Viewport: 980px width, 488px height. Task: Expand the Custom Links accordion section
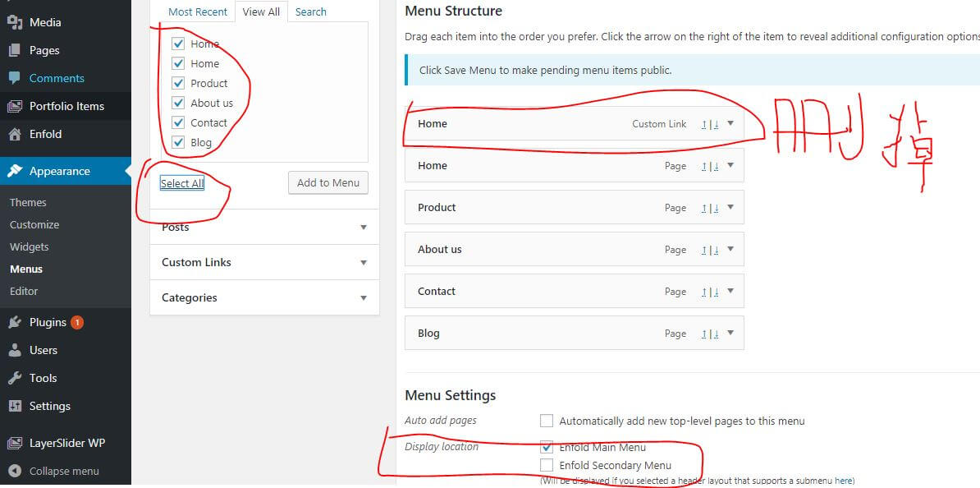364,263
